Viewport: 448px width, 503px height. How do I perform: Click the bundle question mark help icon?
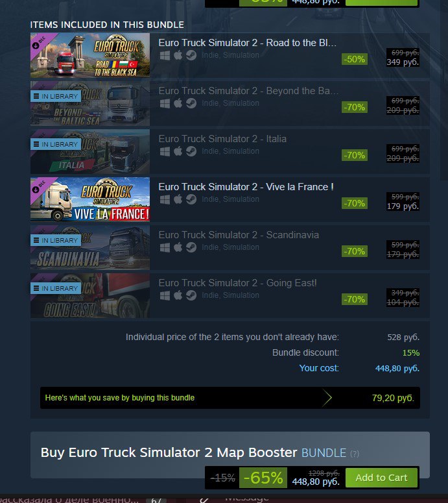tap(355, 454)
